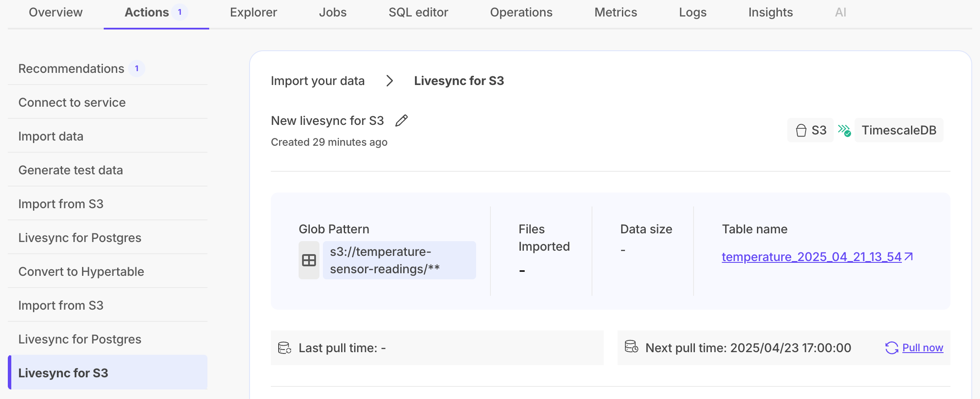Click the table grid icon beside glob pattern
The height and width of the screenshot is (399, 980).
309,260
